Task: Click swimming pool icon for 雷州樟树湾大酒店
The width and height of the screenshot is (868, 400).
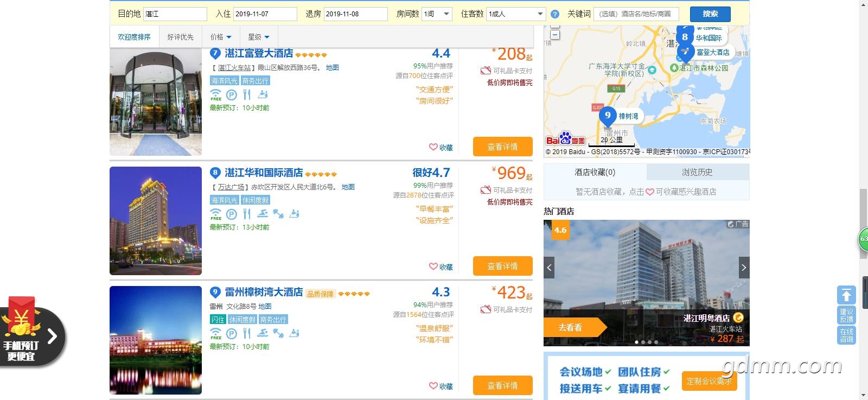Action: [x=263, y=333]
